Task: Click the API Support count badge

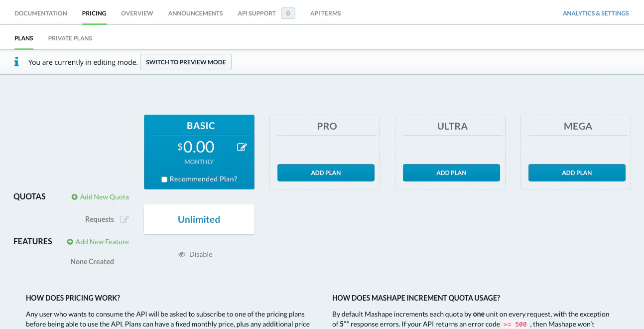Action: pyautogui.click(x=288, y=13)
